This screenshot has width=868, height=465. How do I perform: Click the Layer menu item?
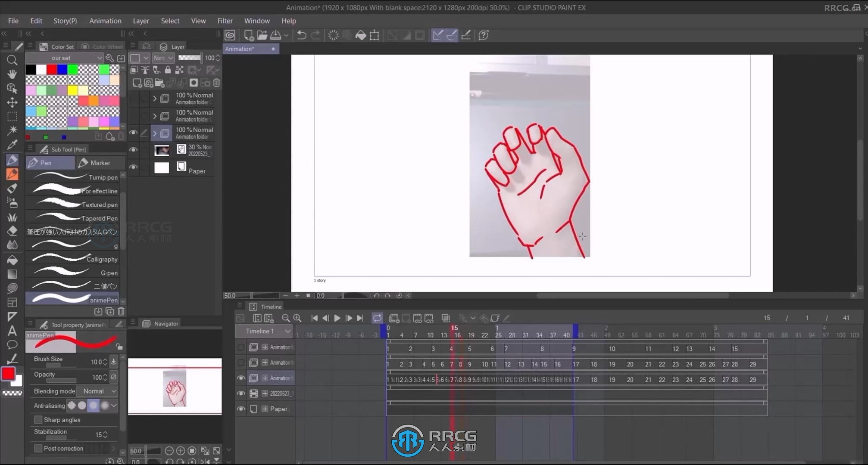141,21
